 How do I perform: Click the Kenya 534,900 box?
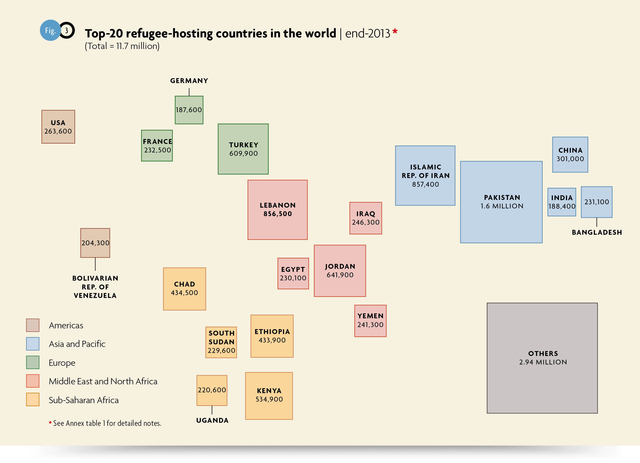[268, 394]
